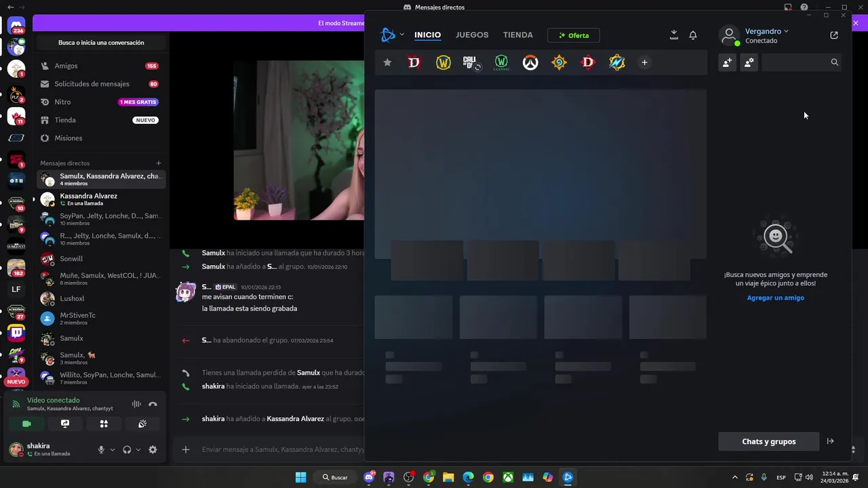Image resolution: width=868 pixels, height=488 pixels.
Task: Click Agregar un amigo link
Action: coord(775,298)
